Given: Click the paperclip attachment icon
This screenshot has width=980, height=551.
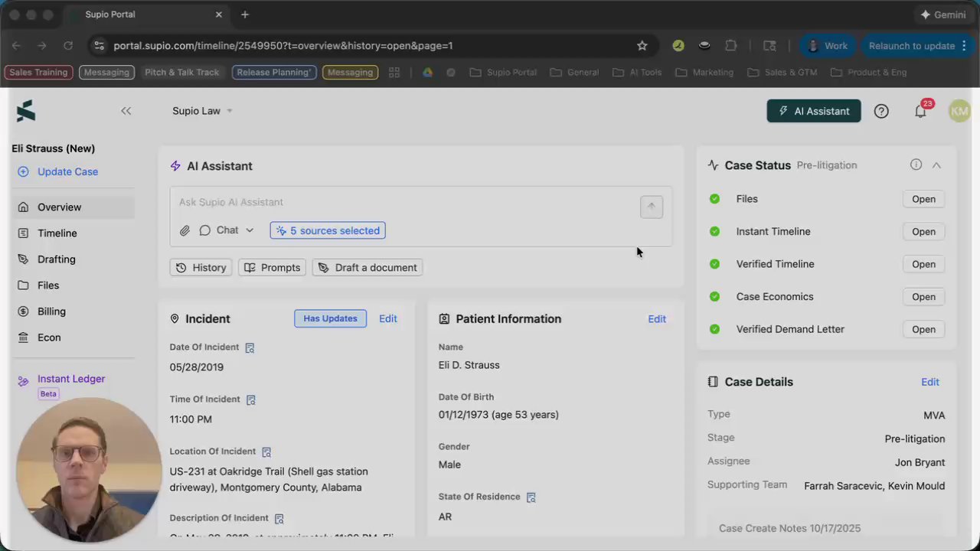Looking at the screenshot, I should tap(185, 230).
